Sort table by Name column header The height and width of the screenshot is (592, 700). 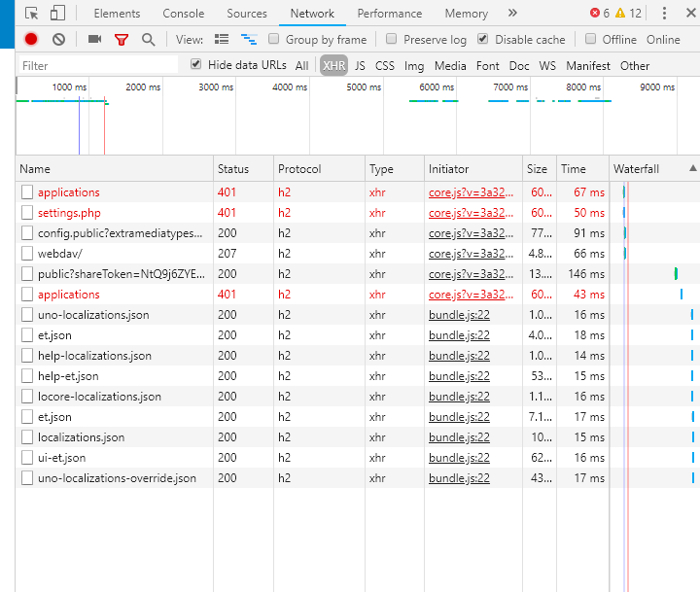coord(115,169)
